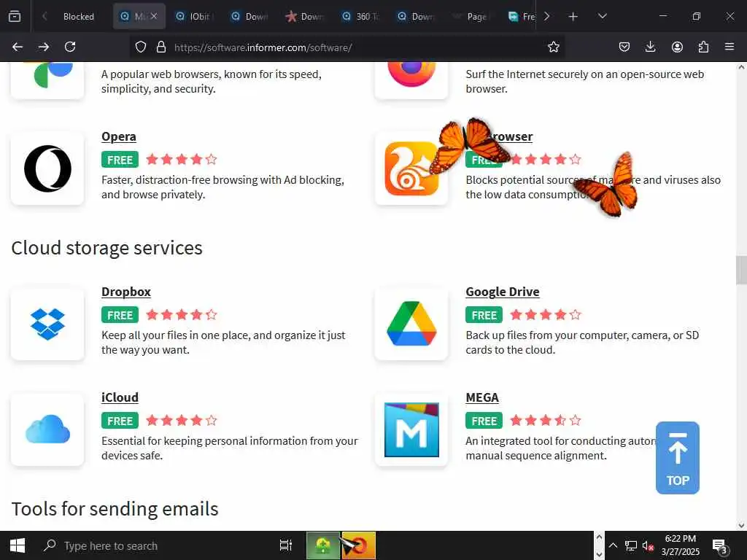Open Task View on the taskbar
The height and width of the screenshot is (560, 747).
(x=285, y=545)
